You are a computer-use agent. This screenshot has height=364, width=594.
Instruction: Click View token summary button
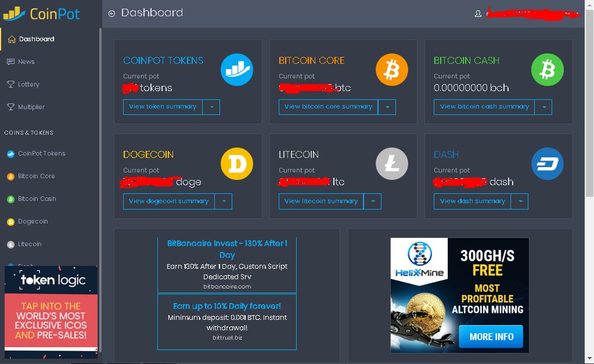pyautogui.click(x=163, y=107)
